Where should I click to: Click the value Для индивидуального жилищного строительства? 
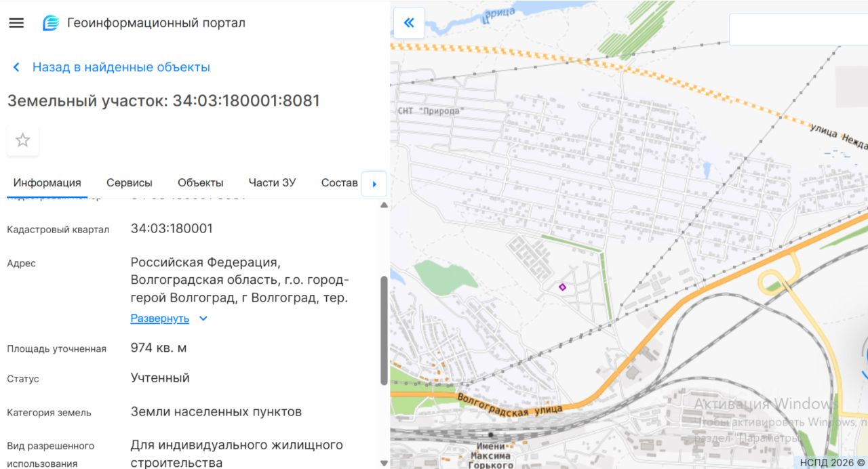237,454
